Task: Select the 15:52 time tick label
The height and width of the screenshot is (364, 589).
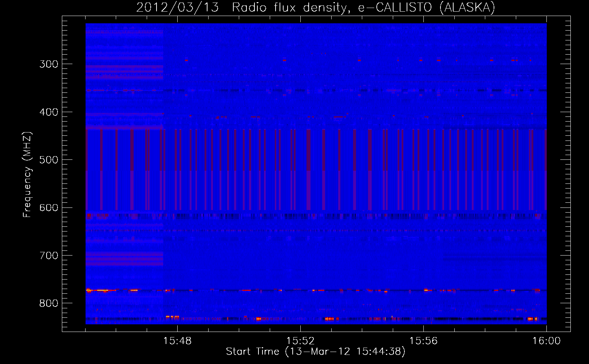Action: [300, 341]
